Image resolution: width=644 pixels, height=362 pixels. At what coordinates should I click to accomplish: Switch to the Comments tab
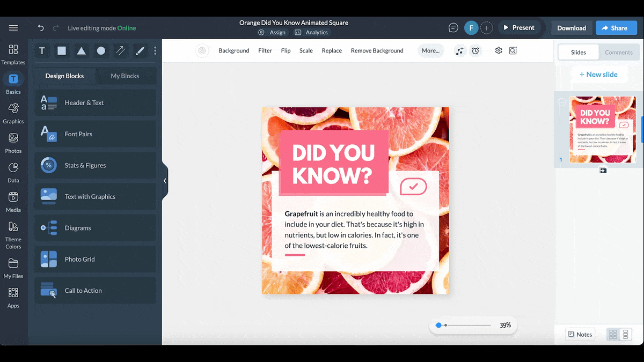[618, 52]
